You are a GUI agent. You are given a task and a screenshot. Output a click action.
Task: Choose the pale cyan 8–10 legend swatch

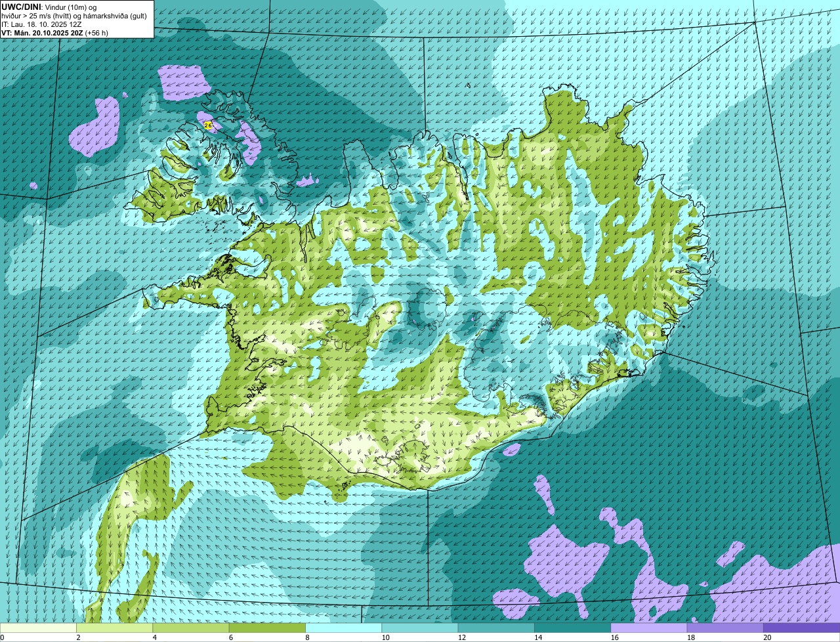tap(344, 628)
